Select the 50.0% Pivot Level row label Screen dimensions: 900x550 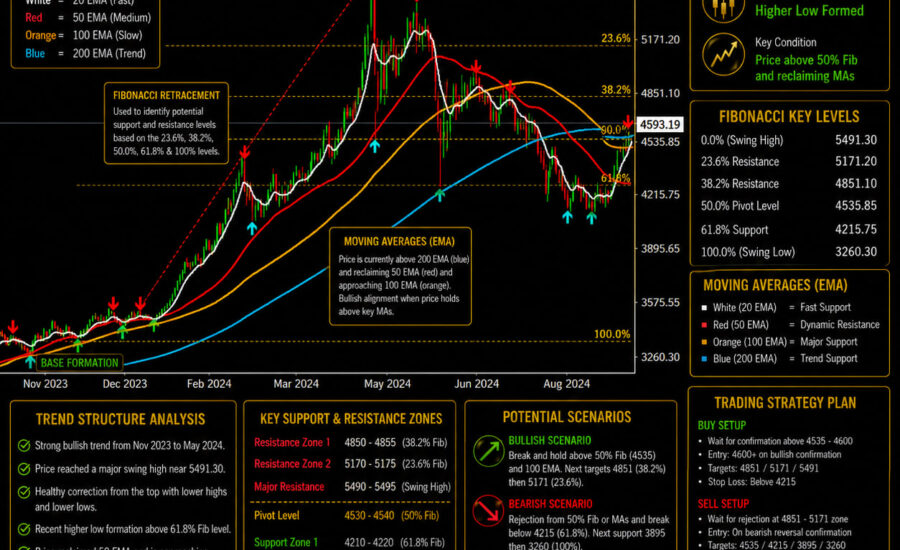pyautogui.click(x=740, y=206)
